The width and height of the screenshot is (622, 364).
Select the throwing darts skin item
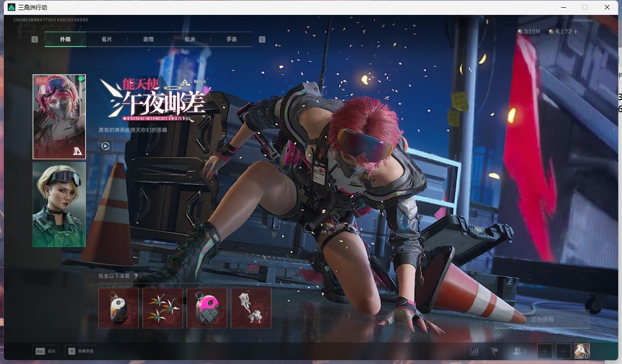(163, 308)
